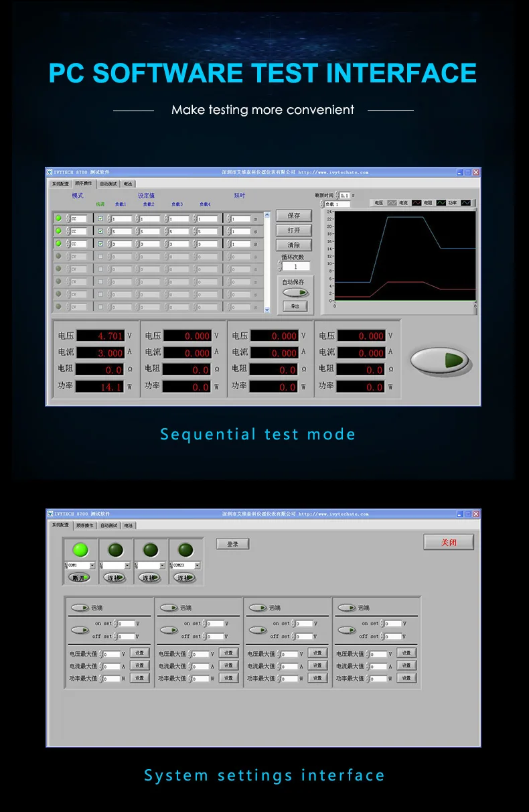
Task: Click the 电压 voltage legend swatch above the graph
Action: 392,202
